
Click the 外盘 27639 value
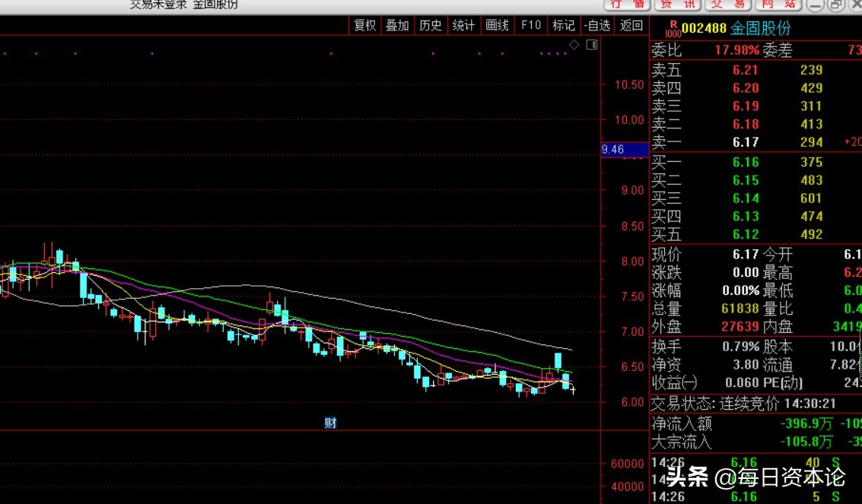(x=740, y=327)
